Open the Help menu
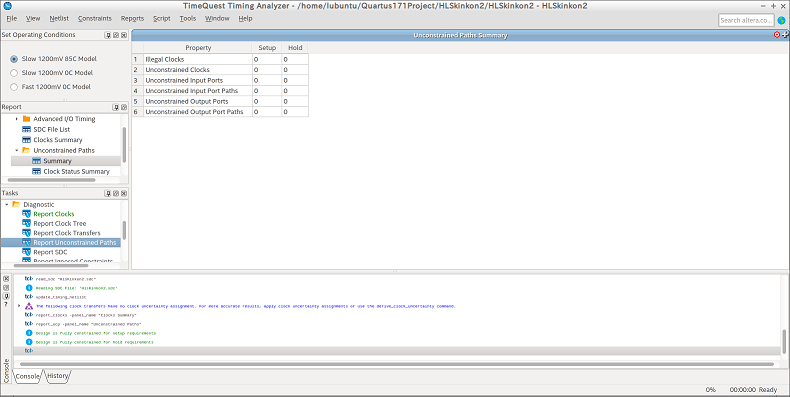Screen dimensions: 790x397 [245, 19]
